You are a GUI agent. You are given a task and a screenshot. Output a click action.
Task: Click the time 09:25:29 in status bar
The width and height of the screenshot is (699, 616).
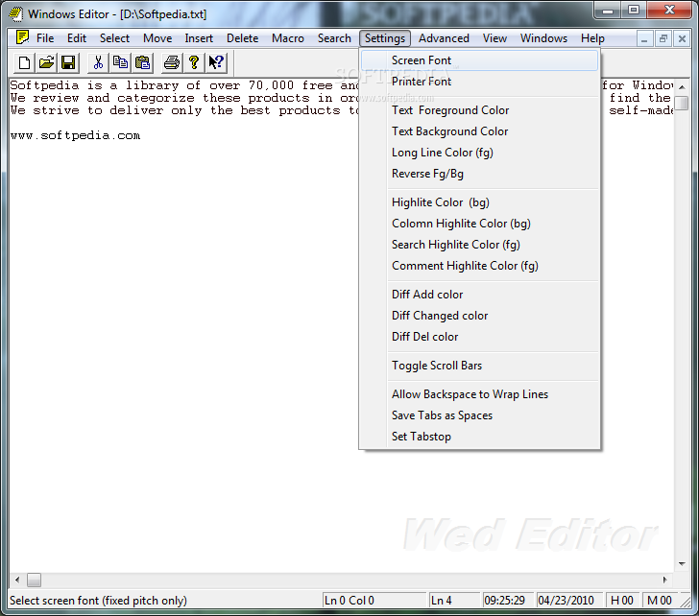[508, 601]
